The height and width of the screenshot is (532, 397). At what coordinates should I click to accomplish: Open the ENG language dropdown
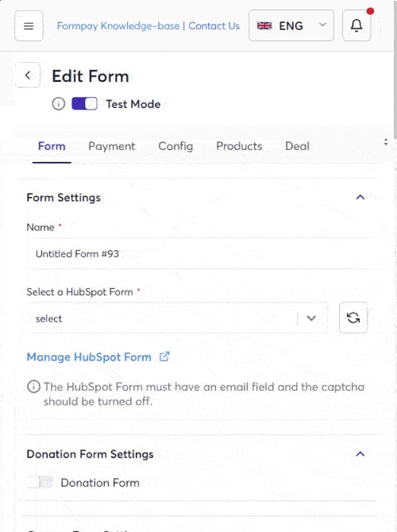[291, 25]
